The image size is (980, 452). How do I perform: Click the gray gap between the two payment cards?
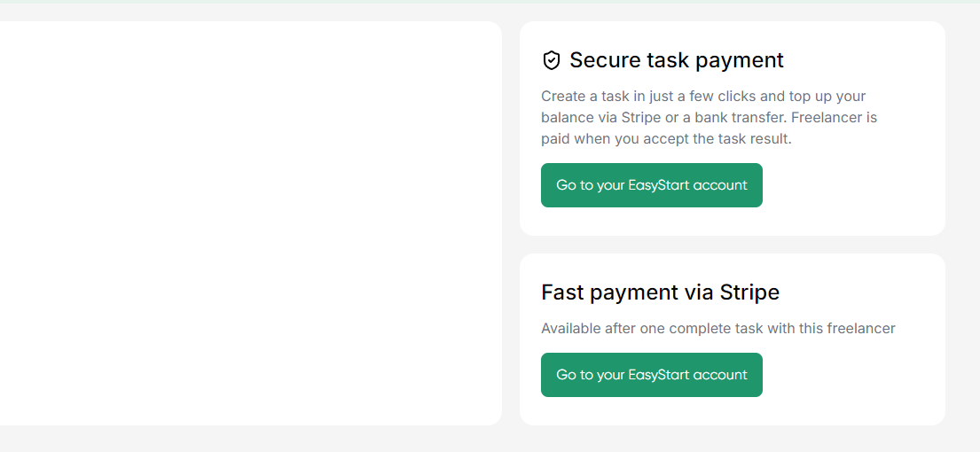(732, 245)
